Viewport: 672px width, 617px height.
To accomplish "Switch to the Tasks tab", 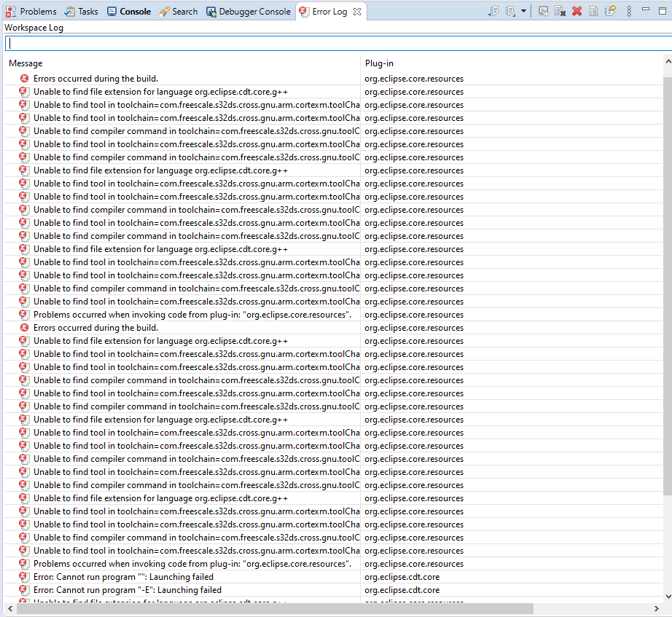I will (82, 12).
